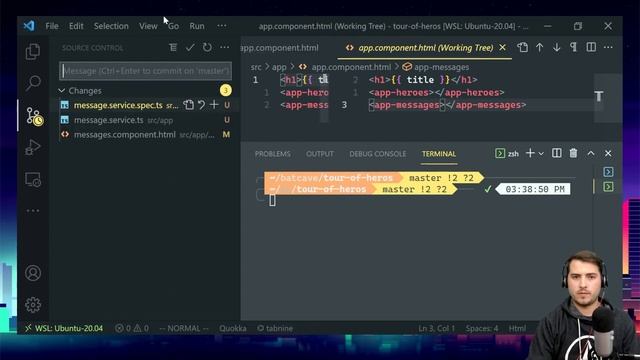This screenshot has height=360, width=640.
Task: Select the Terminal panel tab
Action: click(x=439, y=154)
